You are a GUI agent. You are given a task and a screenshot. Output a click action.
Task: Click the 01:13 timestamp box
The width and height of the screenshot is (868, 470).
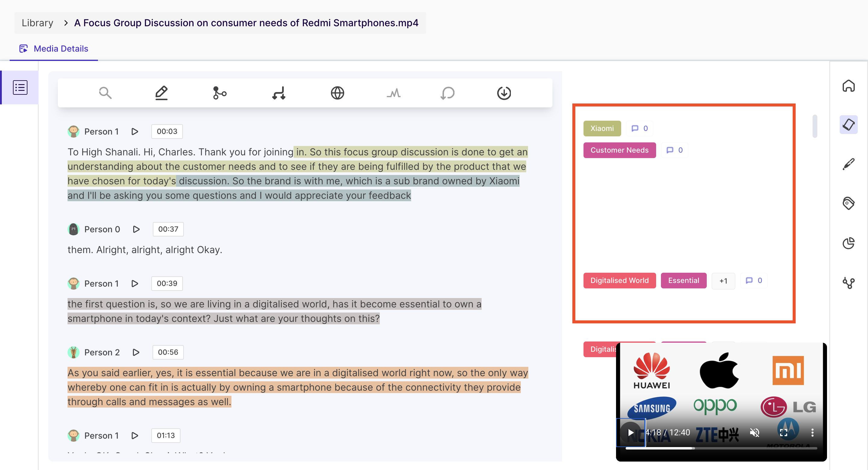pos(165,436)
